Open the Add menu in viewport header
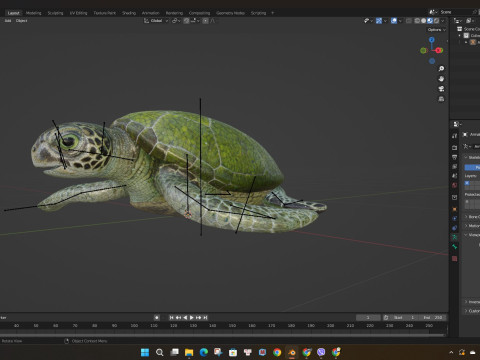Image resolution: width=480 pixels, height=360 pixels. (x=8, y=21)
